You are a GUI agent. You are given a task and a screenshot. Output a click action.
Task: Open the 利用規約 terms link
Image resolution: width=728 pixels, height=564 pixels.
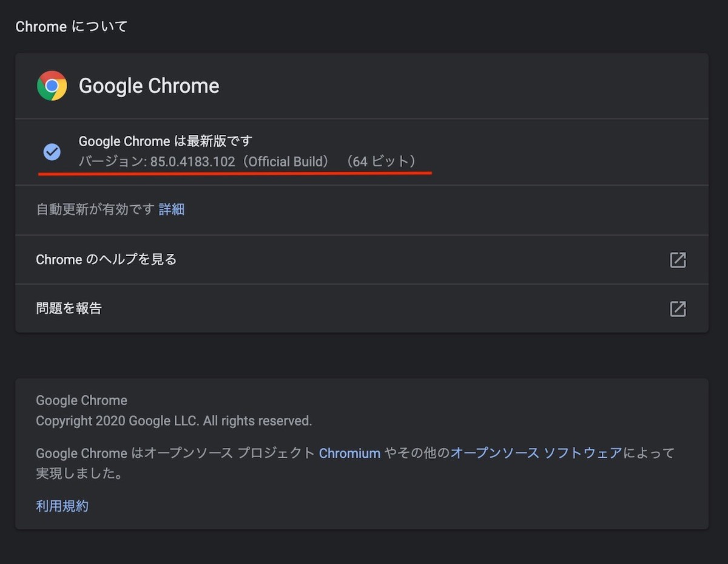tap(62, 506)
